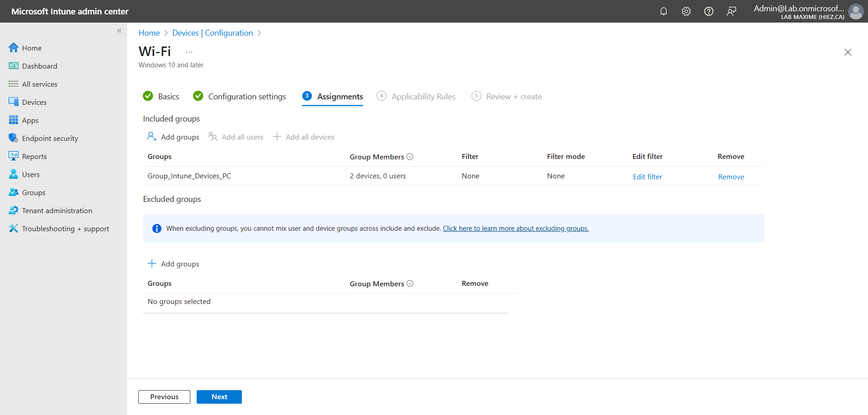Click the account avatar picture

click(855, 11)
